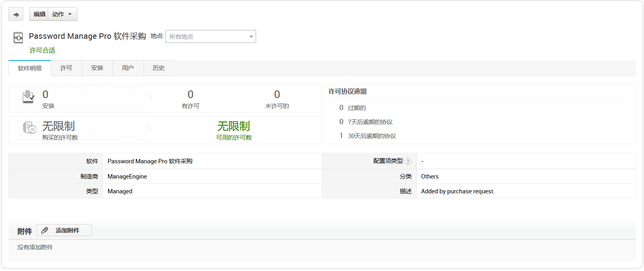Image resolution: width=644 pixels, height=271 pixels.
Task: Switch to the 安装 tab
Action: coord(97,68)
